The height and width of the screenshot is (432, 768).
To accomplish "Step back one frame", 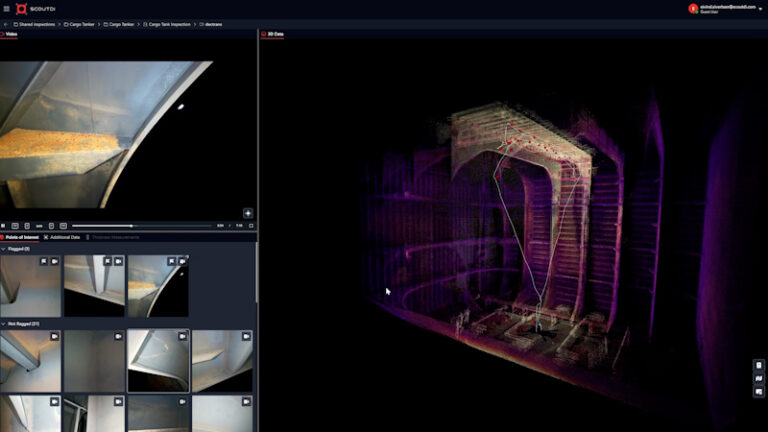I will tap(27, 226).
